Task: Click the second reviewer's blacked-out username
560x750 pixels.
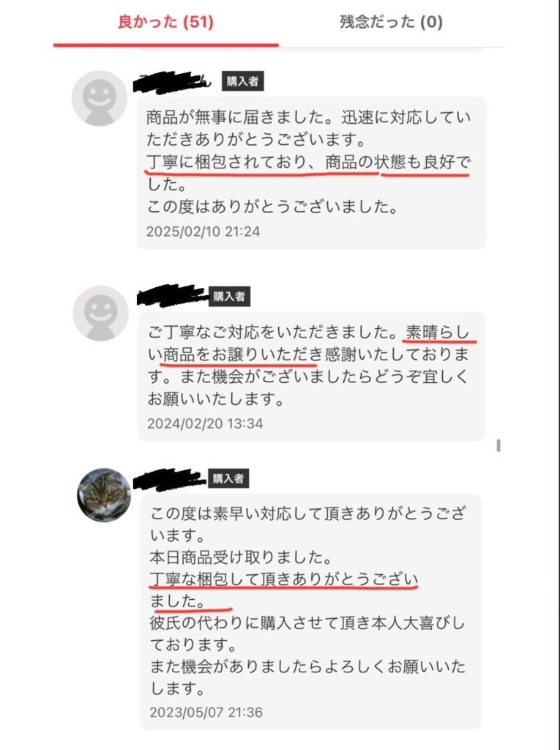Action: [x=172, y=296]
